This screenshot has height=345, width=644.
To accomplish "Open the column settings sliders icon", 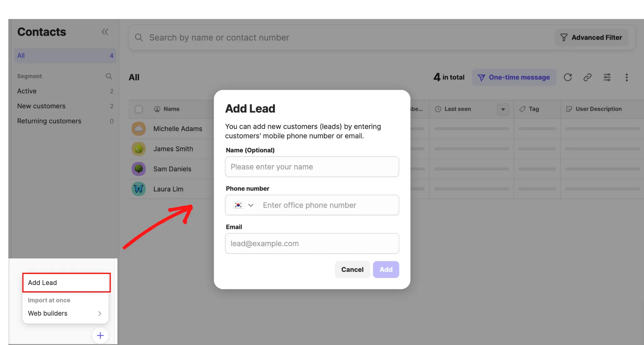I will tap(607, 77).
